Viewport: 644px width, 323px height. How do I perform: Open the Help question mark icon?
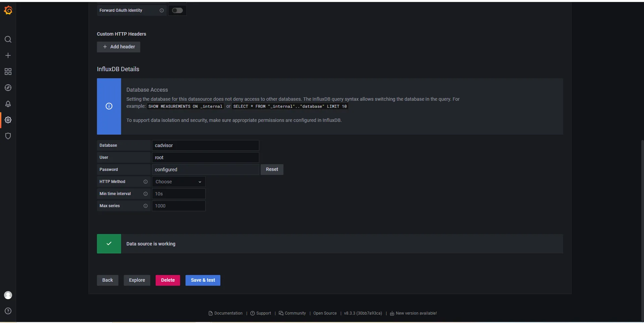click(x=8, y=311)
